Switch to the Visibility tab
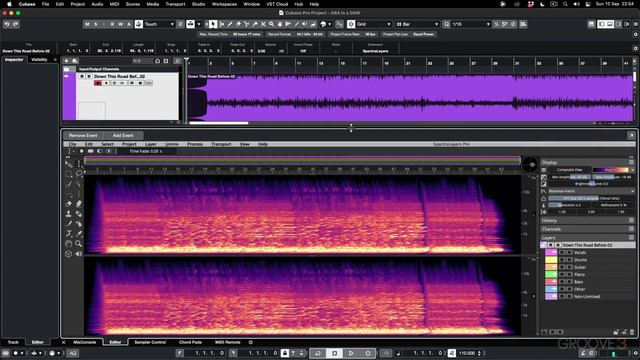640x360 pixels. 39,60
